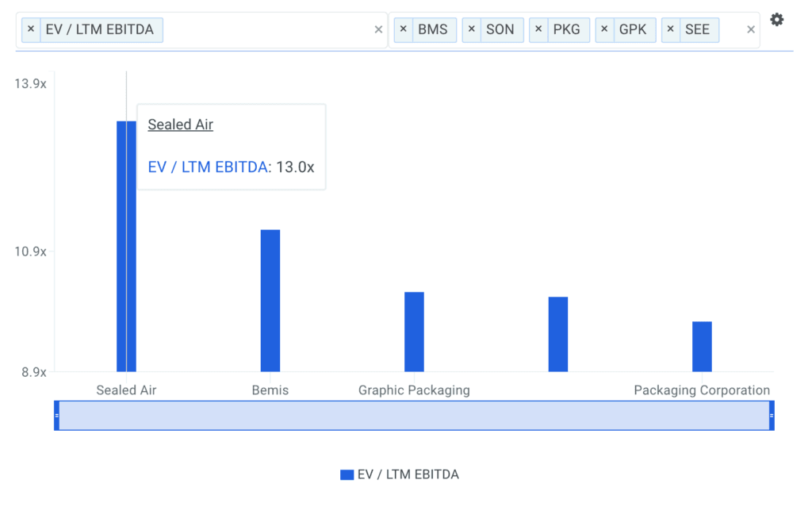
Task: Remove the GPK ticker tag
Action: (x=604, y=30)
